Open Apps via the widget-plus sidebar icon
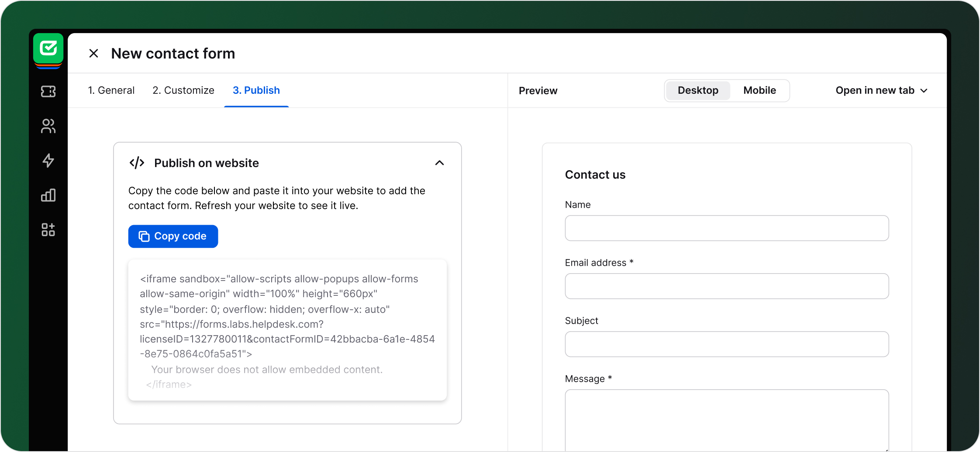 click(48, 229)
